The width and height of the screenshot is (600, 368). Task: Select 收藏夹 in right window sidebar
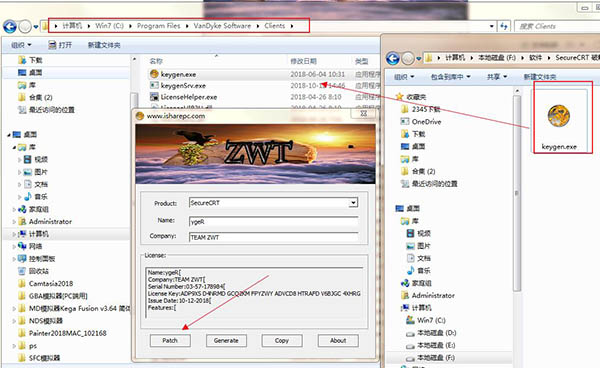point(411,97)
